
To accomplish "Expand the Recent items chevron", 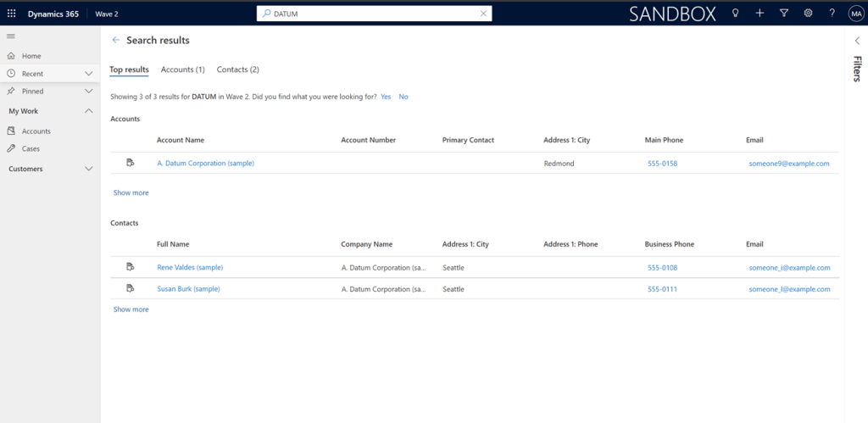I will pyautogui.click(x=89, y=74).
